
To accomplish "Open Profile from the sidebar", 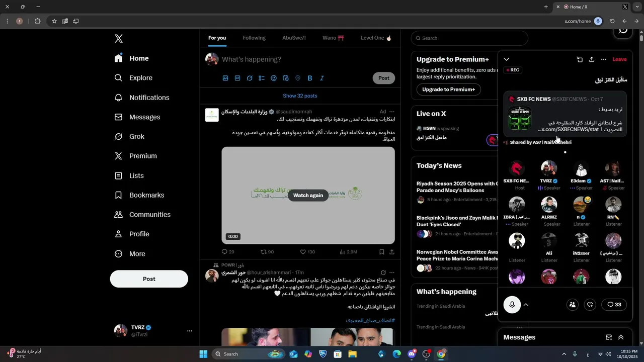I will pyautogui.click(x=132, y=234).
